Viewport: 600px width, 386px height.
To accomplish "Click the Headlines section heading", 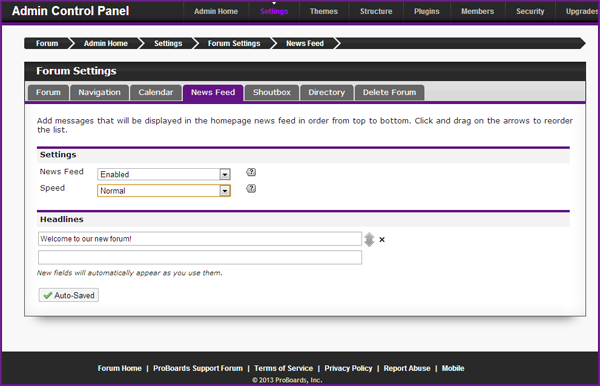I will point(62,220).
